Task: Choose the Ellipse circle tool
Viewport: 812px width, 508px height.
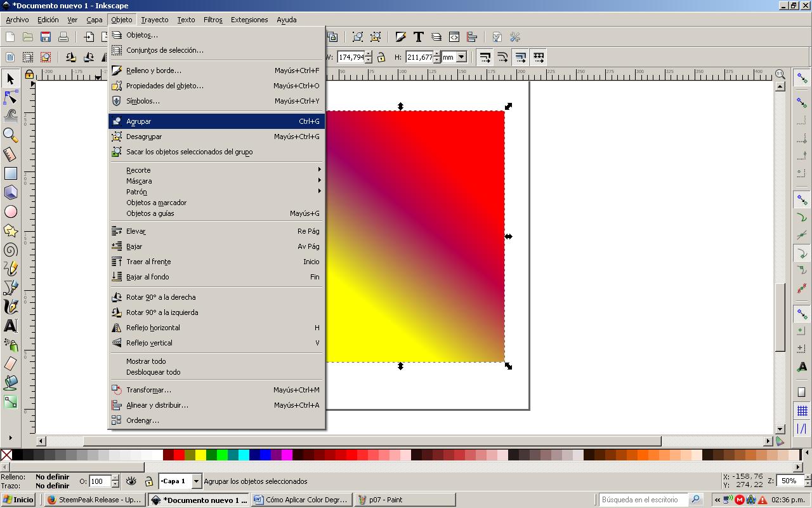Action: [x=10, y=211]
